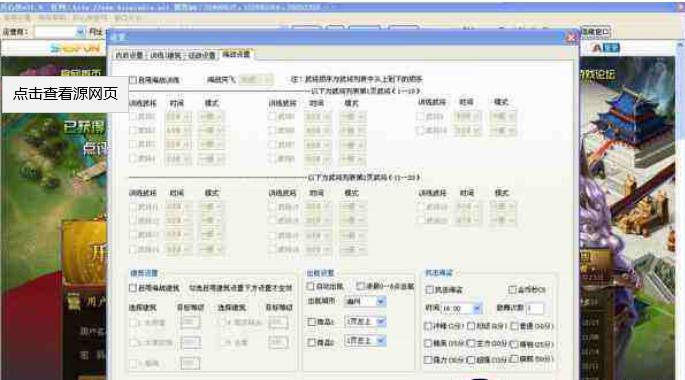
Task: Toggle the 自动出航 checkbox
Action: (311, 286)
